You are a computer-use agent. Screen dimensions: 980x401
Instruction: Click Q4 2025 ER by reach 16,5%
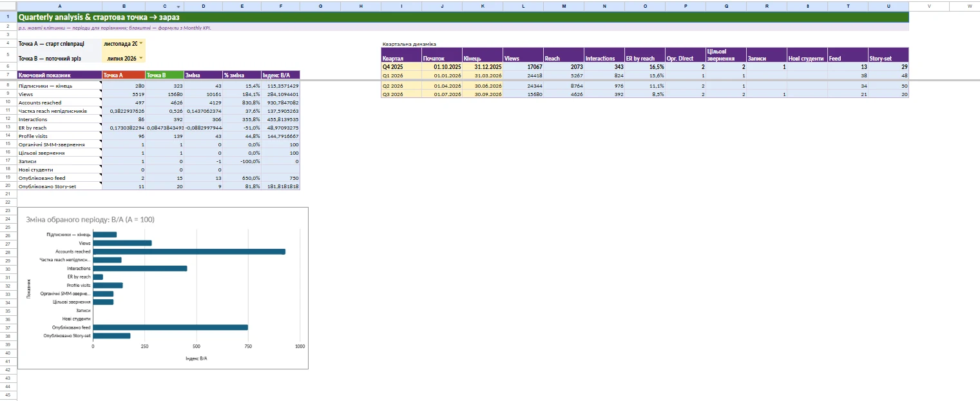click(645, 67)
